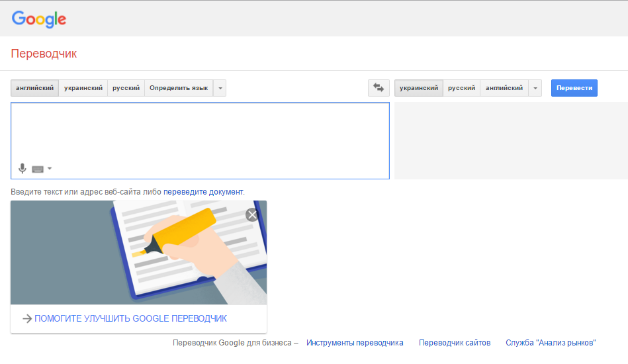Open the virtual keyboard icon
Image resolution: width=628 pixels, height=364 pixels.
tap(38, 169)
